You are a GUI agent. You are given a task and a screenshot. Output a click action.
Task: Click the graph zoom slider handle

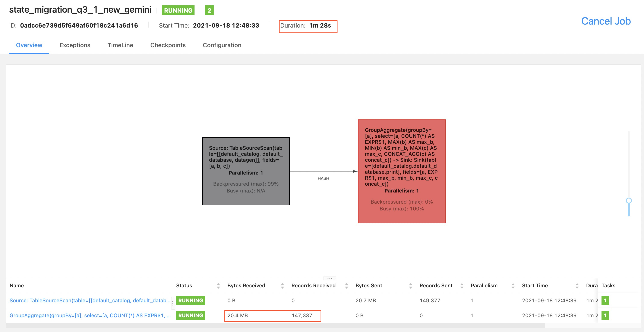point(628,201)
